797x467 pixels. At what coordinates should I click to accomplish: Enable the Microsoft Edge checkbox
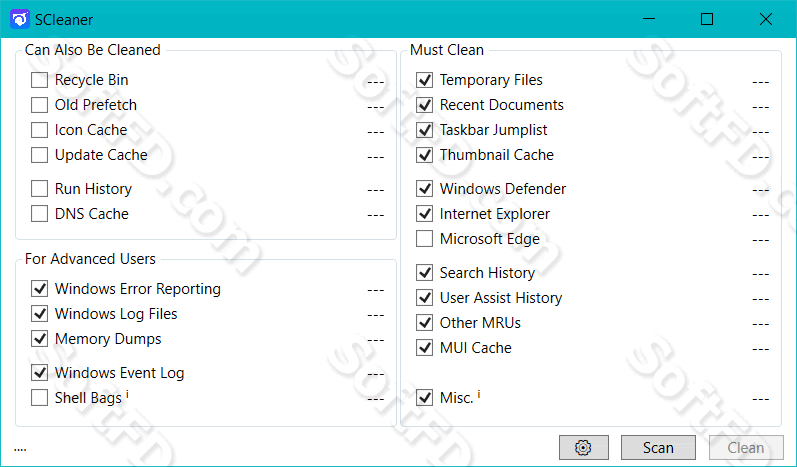tap(424, 238)
